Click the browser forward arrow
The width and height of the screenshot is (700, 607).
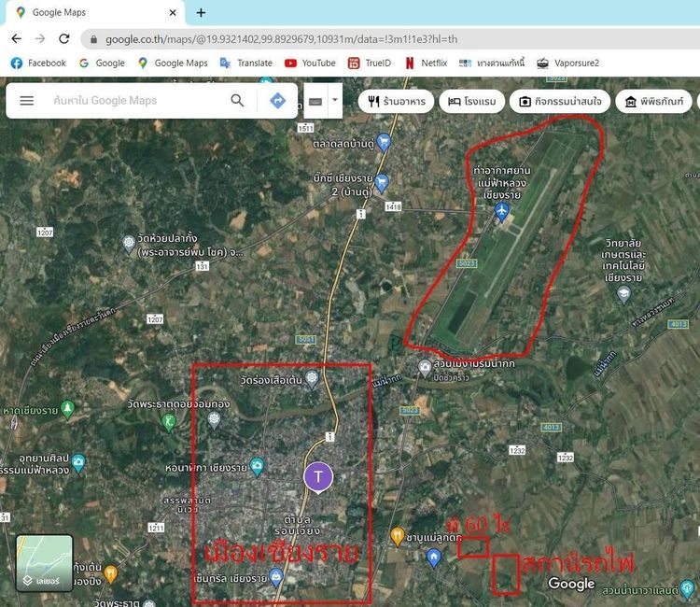tap(40, 39)
